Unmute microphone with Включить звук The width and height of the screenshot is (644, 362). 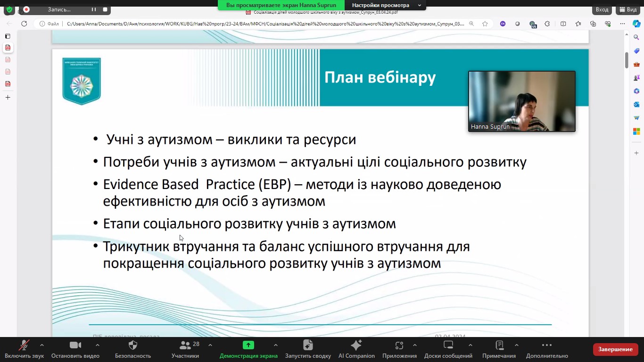click(x=24, y=346)
